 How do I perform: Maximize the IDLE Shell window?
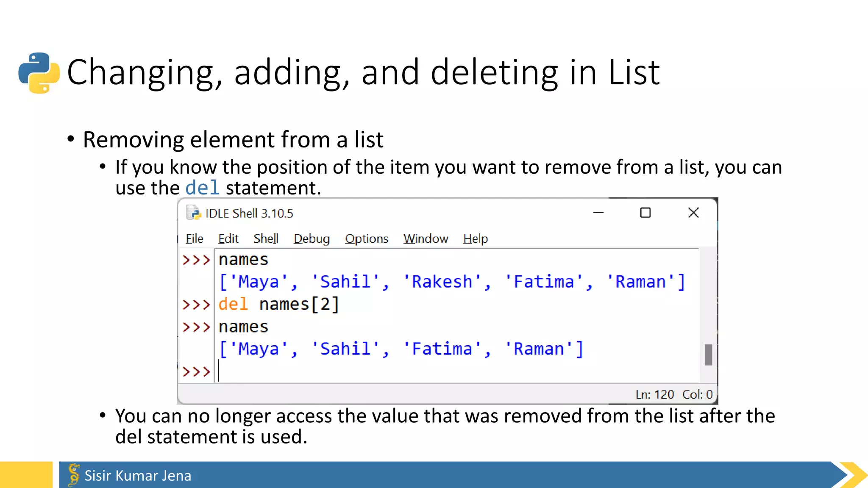[x=645, y=213]
